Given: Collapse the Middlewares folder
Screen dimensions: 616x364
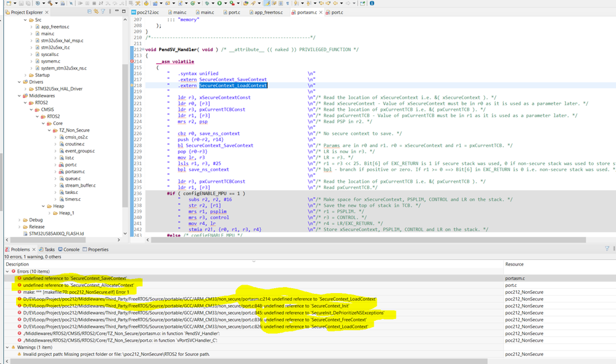Looking at the screenshot, I should click(x=19, y=95).
